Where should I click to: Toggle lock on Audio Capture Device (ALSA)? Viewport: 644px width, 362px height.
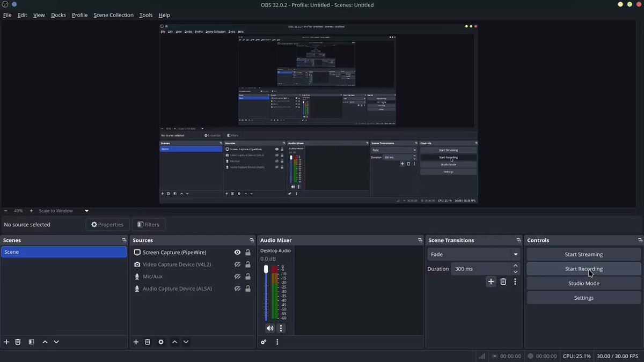(248, 289)
